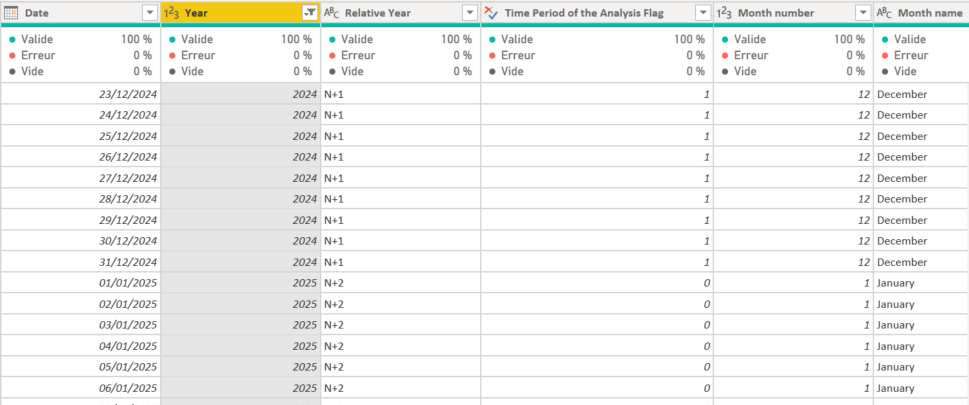Click the date cell 28/12/2024

click(80, 199)
